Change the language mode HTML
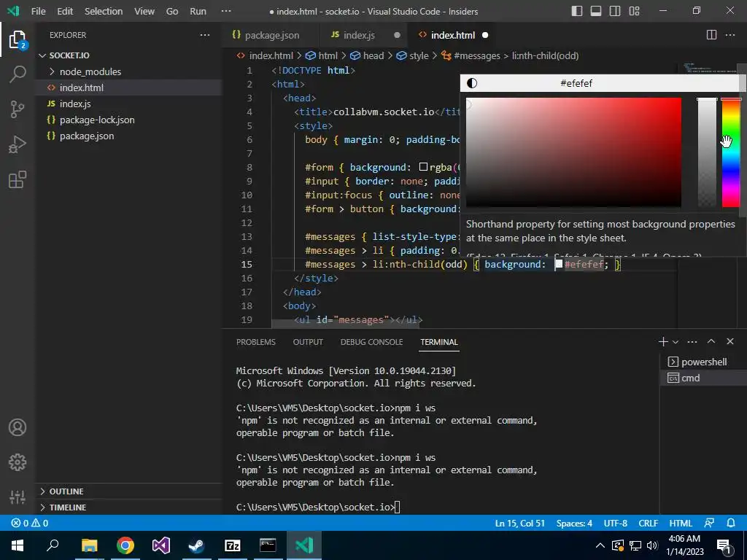 tap(681, 523)
